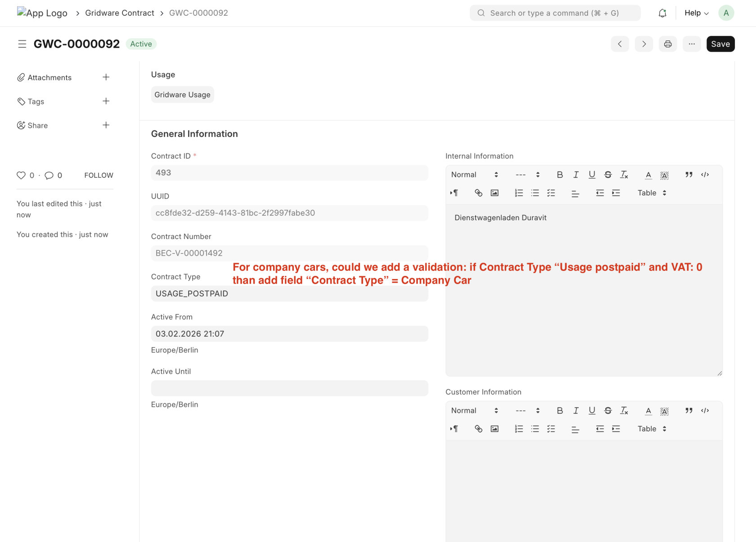Add ordered list in Internal Information editor

(x=519, y=193)
